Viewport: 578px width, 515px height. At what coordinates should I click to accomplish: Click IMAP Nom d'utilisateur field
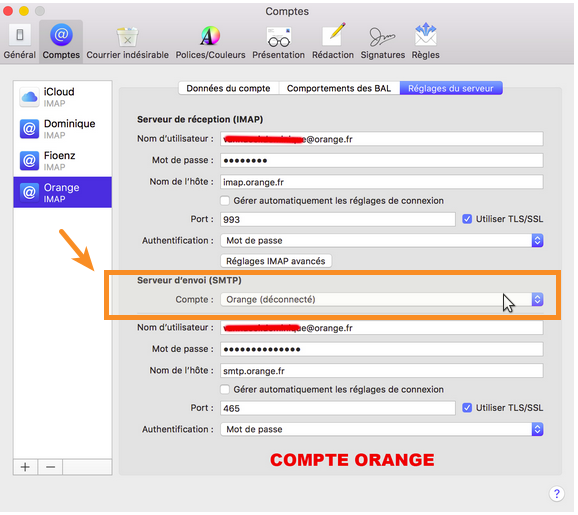[382, 139]
